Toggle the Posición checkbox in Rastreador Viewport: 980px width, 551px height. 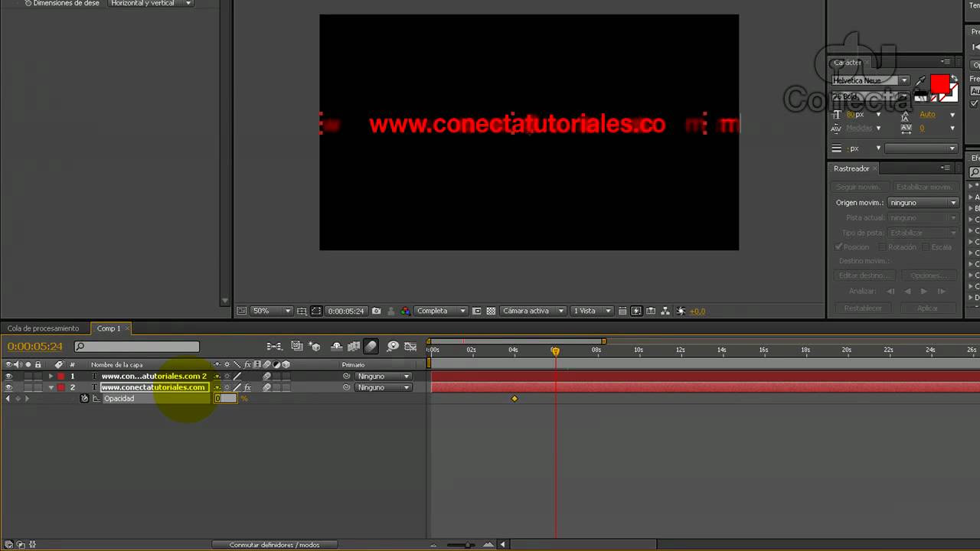(839, 247)
